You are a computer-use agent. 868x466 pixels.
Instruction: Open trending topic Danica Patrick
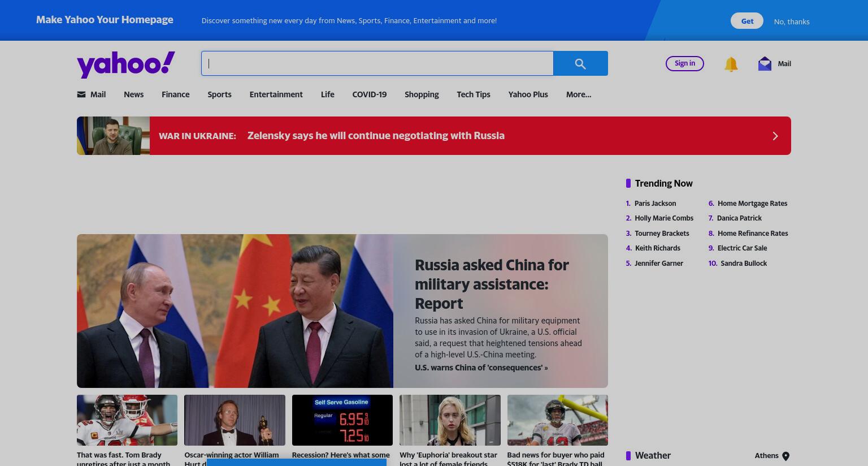pyautogui.click(x=739, y=218)
